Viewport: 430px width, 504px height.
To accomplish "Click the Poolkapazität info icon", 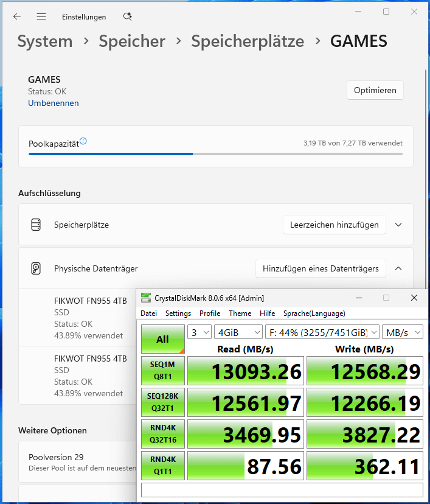I will click(x=83, y=141).
